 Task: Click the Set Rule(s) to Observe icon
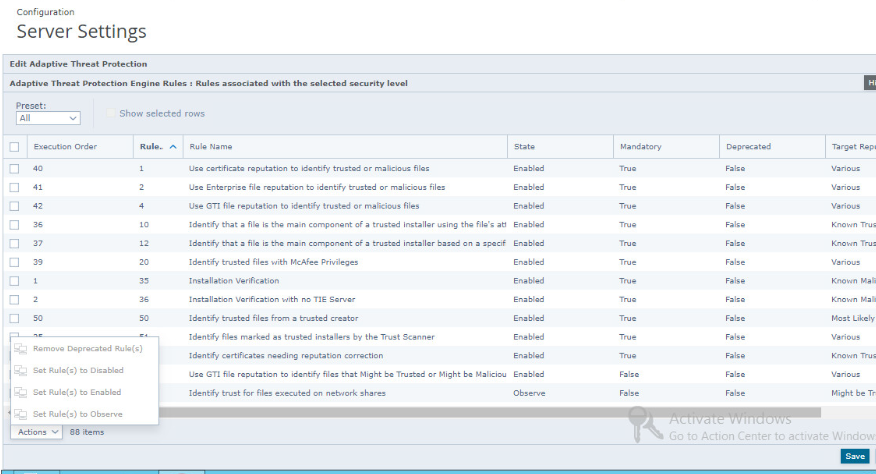21,414
